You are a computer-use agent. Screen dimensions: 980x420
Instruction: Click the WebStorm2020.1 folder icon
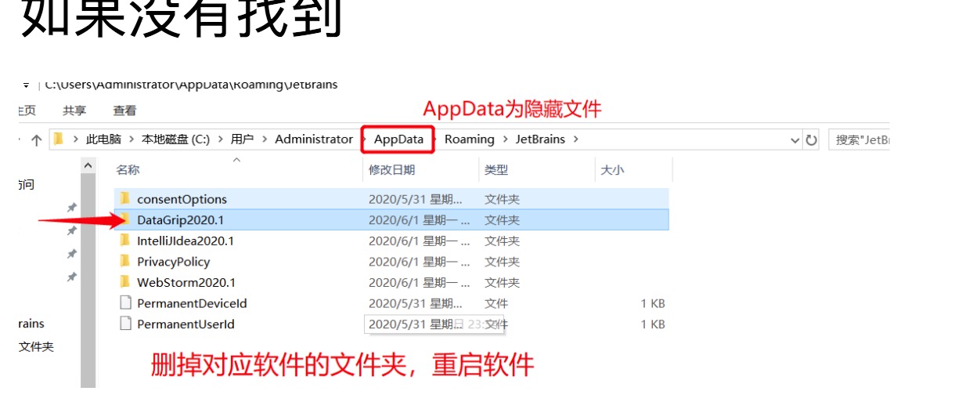(125, 281)
